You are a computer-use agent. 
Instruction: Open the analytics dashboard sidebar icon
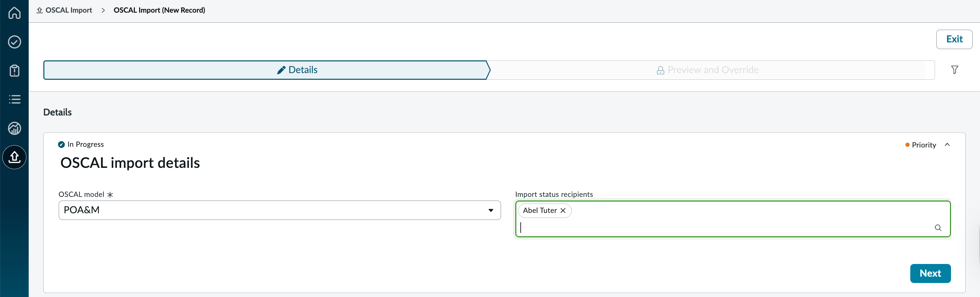tap(14, 128)
